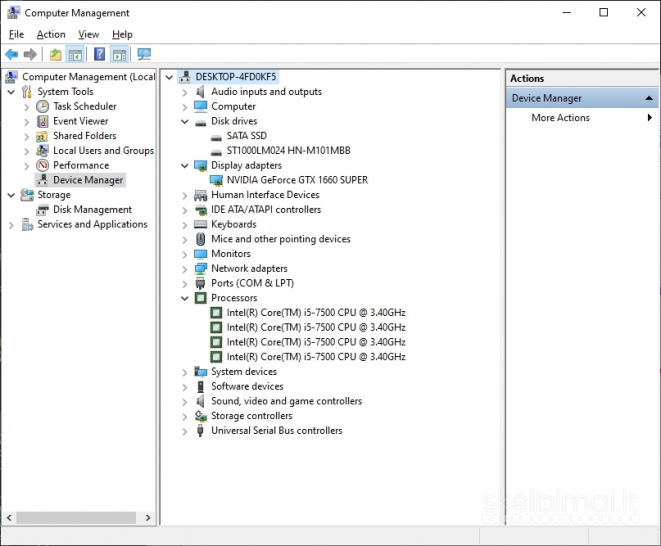Open the Action menu
Image resolution: width=661 pixels, height=546 pixels.
pos(51,35)
